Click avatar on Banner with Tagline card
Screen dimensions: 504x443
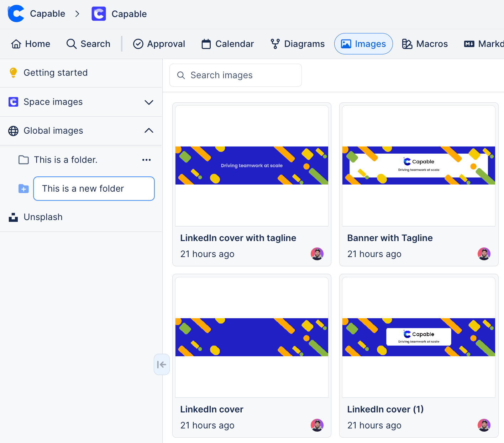click(x=484, y=254)
